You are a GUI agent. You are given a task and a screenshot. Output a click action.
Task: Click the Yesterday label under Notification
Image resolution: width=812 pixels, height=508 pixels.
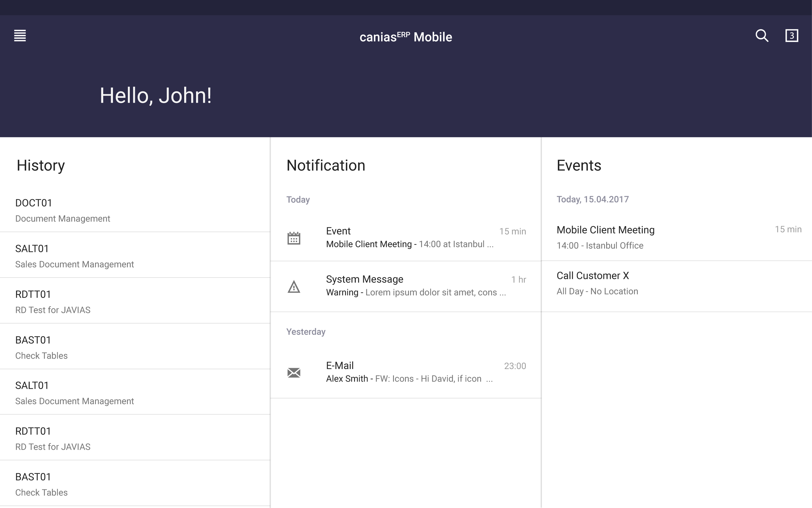point(306,332)
